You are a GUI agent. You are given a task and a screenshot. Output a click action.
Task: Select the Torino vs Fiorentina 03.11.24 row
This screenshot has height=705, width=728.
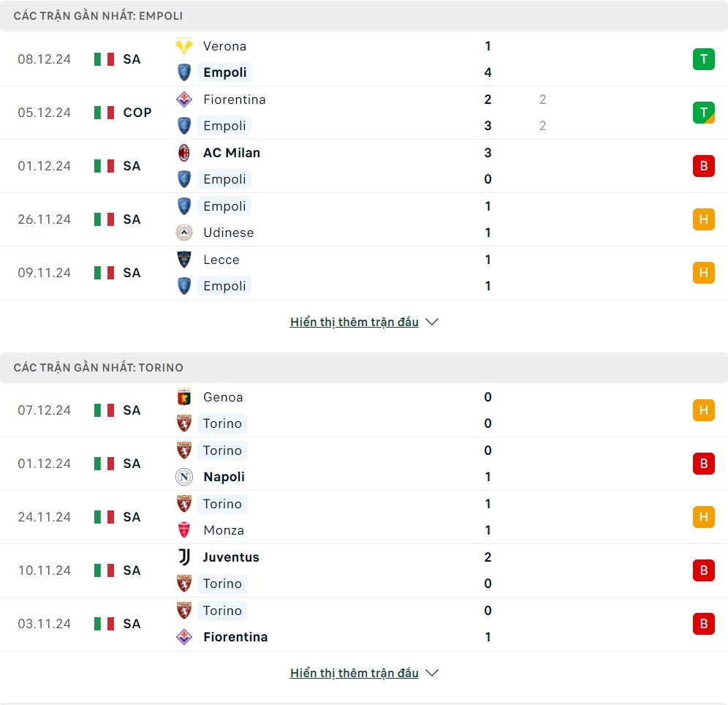tap(364, 624)
